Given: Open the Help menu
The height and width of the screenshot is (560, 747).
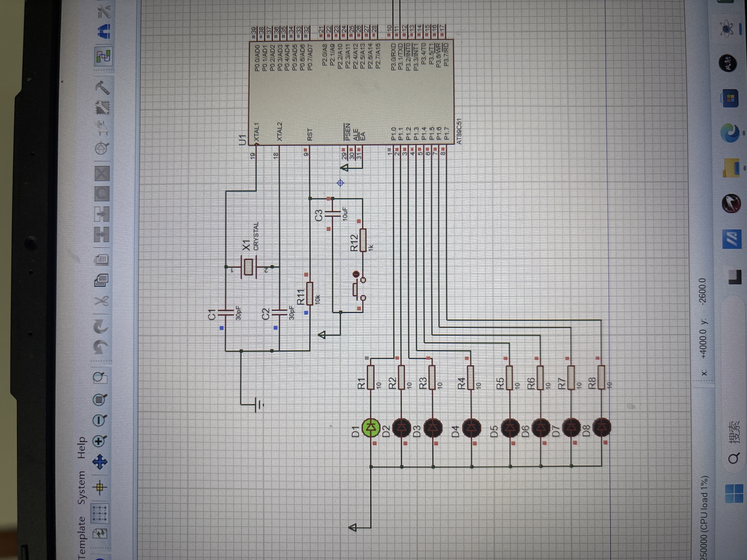Looking at the screenshot, I should (82, 448).
